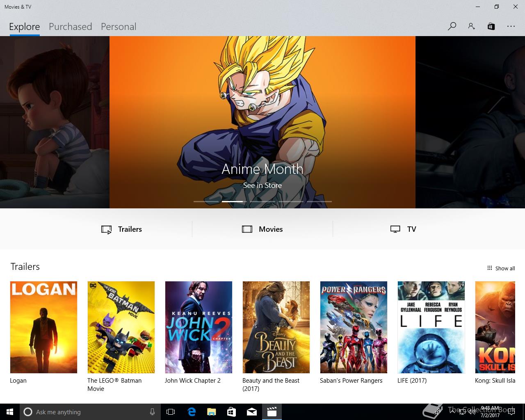Click the Trailers category button
Image resolution: width=525 pixels, height=420 pixels.
click(x=121, y=229)
